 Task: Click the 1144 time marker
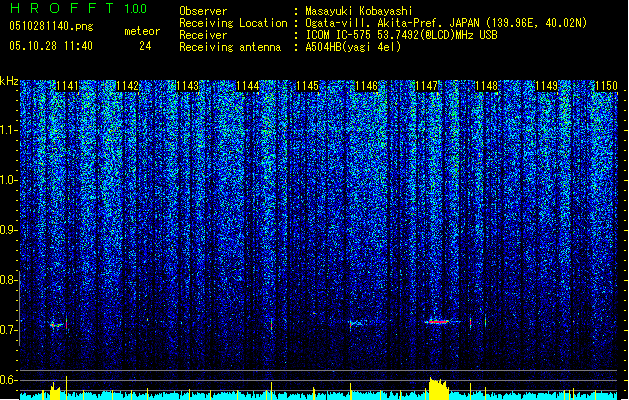click(x=247, y=86)
